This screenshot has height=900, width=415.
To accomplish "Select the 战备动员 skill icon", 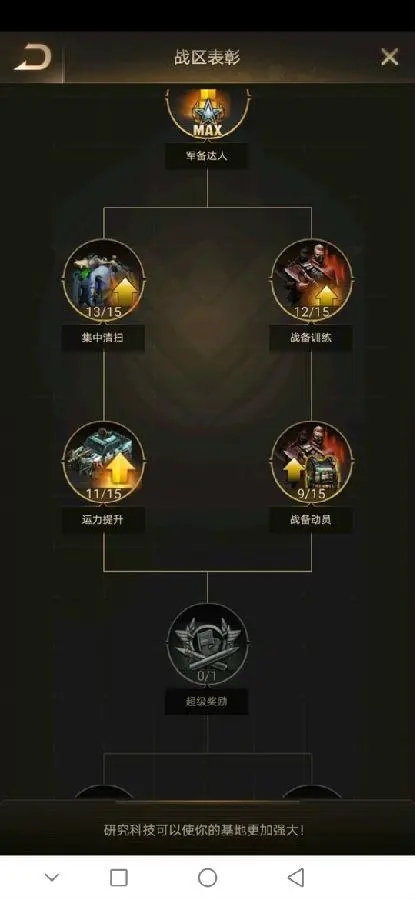I will pyautogui.click(x=311, y=462).
